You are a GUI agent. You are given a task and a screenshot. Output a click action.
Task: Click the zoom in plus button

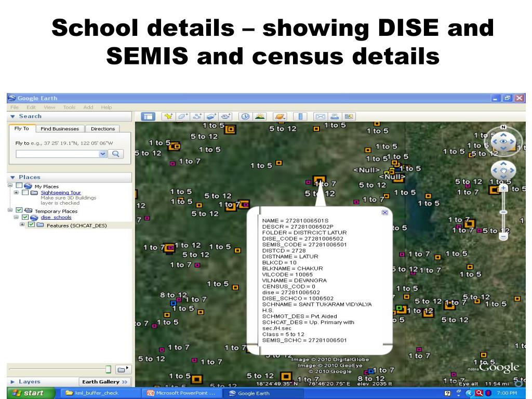(503, 188)
